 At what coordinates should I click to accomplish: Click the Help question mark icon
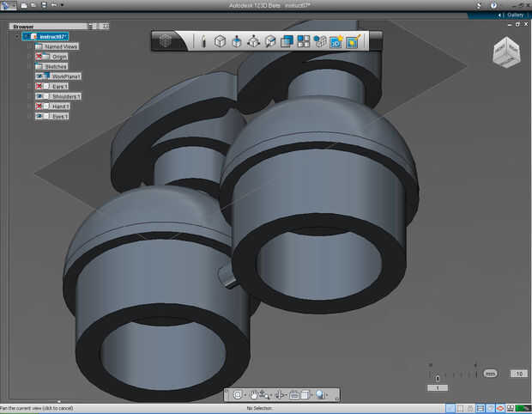[x=493, y=5]
